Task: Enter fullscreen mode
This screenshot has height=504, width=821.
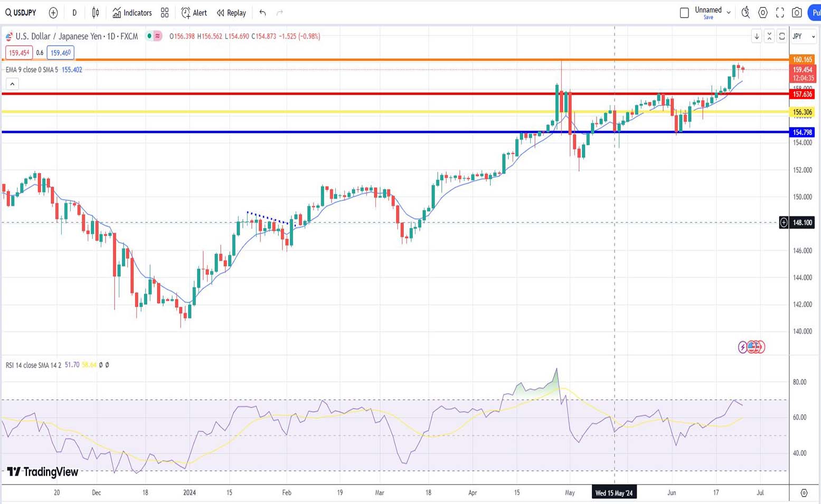Action: point(780,13)
